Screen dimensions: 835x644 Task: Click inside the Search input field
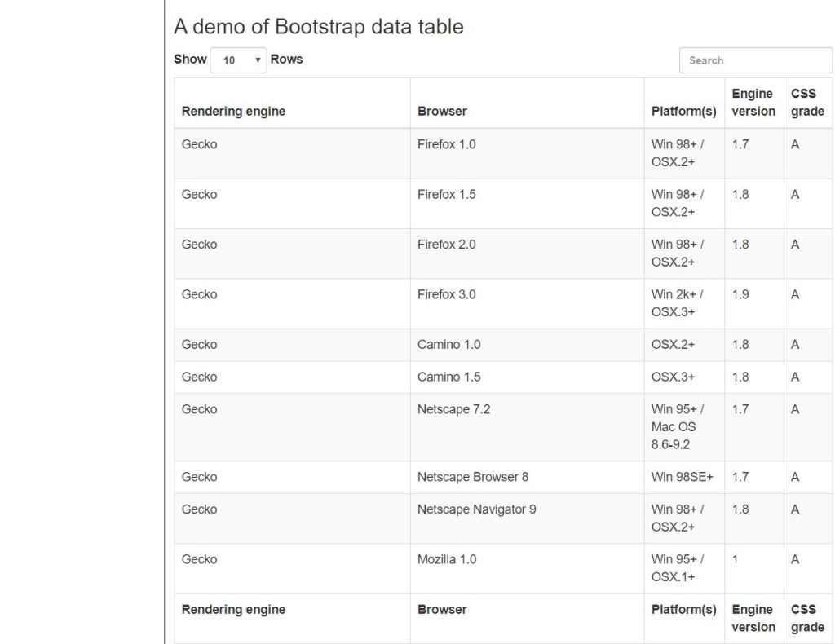pos(754,60)
